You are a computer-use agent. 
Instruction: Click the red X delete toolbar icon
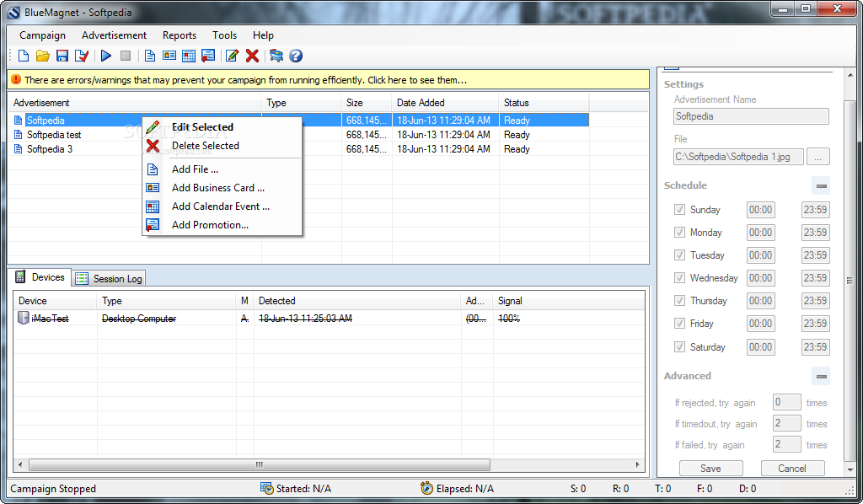(252, 56)
